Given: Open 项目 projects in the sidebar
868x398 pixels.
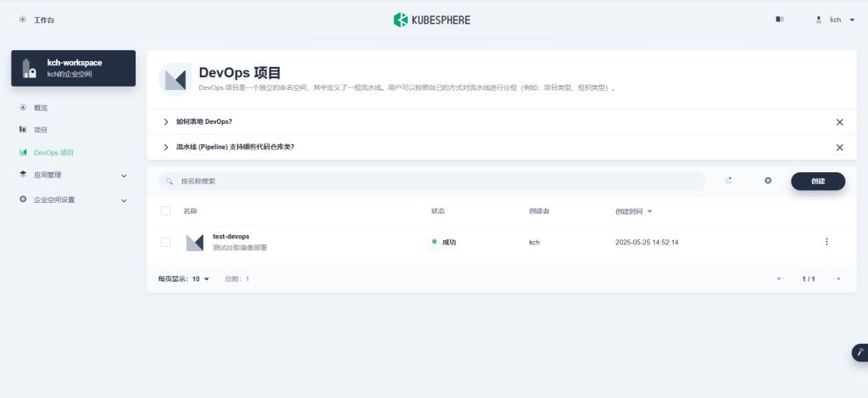Looking at the screenshot, I should (x=41, y=130).
